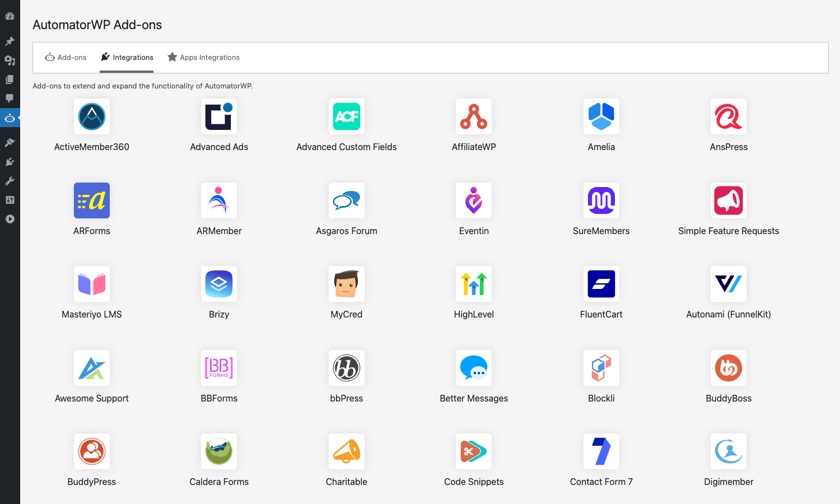Open the Code Snippets add-on icon
The height and width of the screenshot is (504, 840).
(x=474, y=451)
